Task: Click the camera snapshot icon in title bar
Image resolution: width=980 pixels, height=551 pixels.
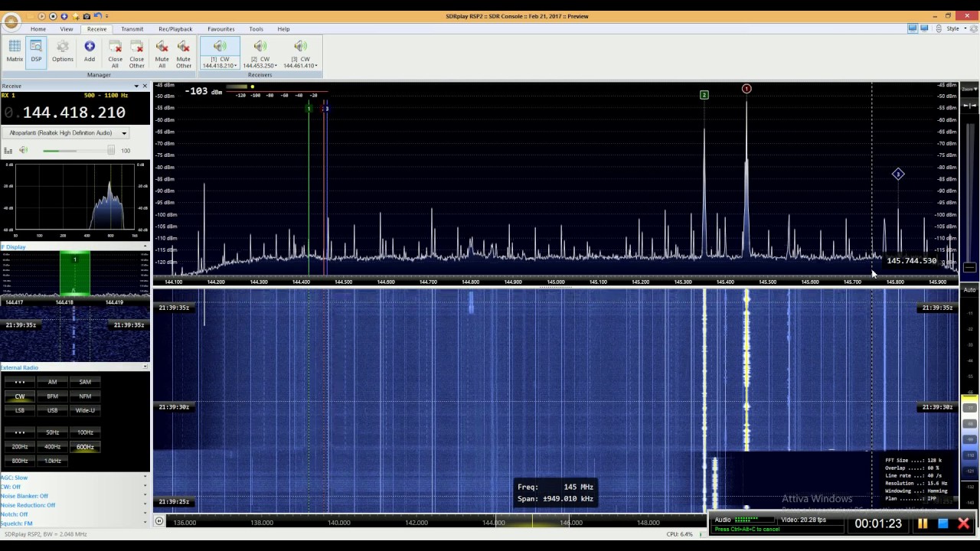Action: pos(87,16)
